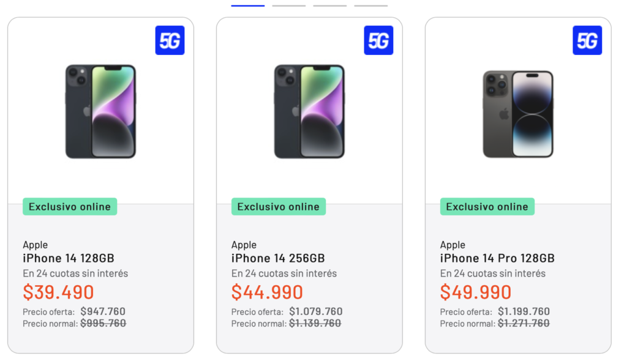Click the $1.199.760 offer price
The image size is (627, 364).
pyautogui.click(x=524, y=312)
